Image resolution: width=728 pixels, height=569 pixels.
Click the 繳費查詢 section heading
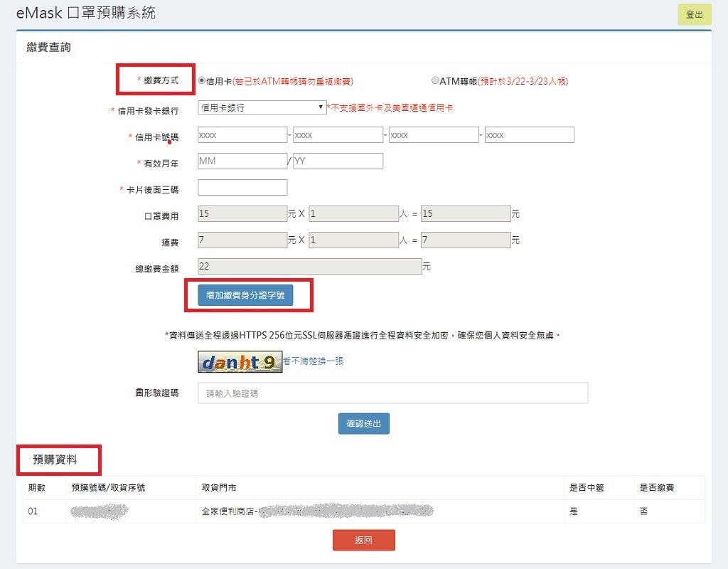click(x=49, y=47)
